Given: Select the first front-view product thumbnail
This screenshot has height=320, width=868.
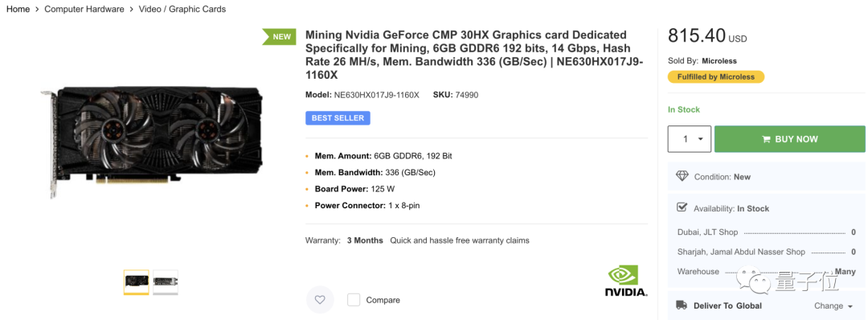Looking at the screenshot, I should [136, 282].
